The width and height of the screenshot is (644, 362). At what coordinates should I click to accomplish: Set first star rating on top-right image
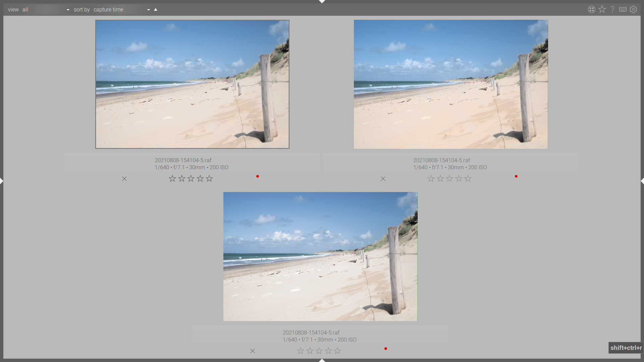click(431, 179)
